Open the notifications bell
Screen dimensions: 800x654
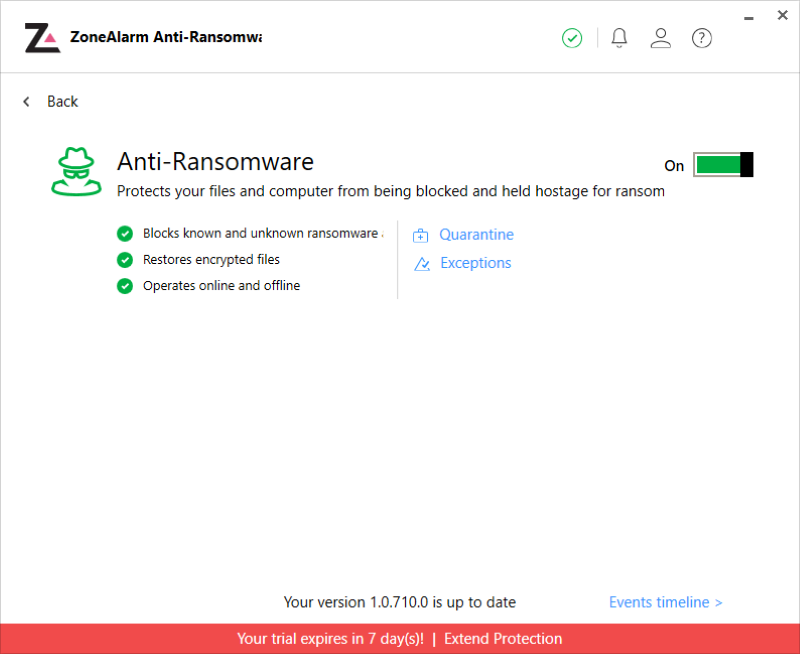point(619,38)
